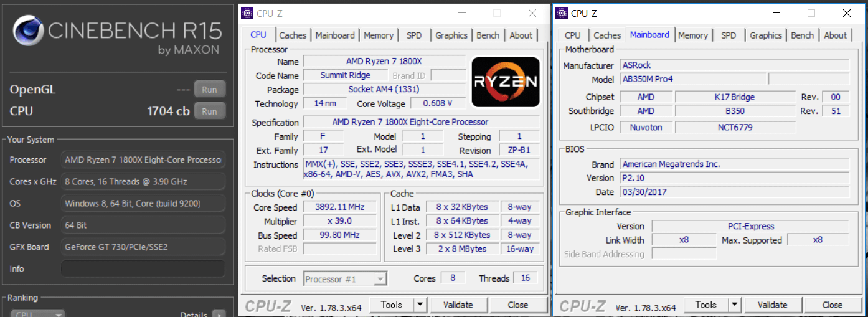Click Level 3 cache 2 x 8 MBytes
Image resolution: width=868 pixels, height=317 pixels.
(x=462, y=249)
